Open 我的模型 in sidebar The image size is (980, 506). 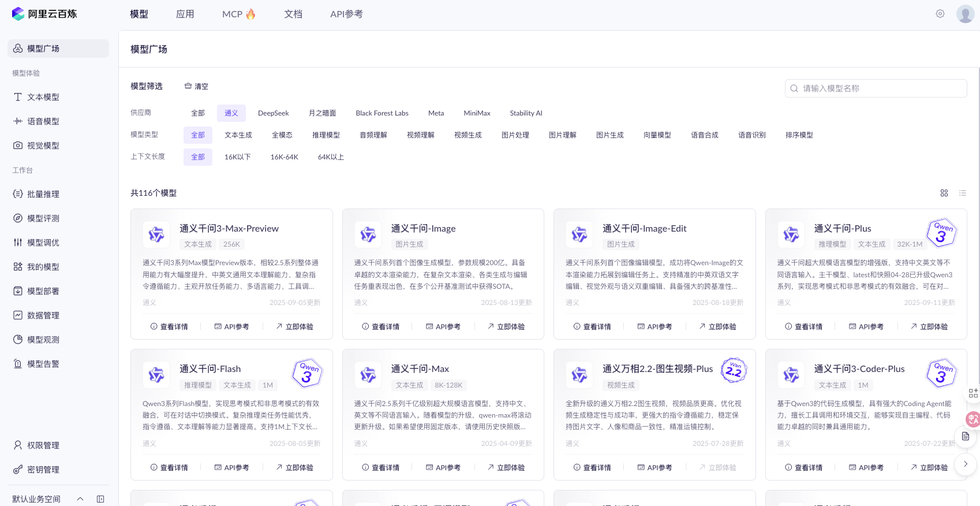pyautogui.click(x=58, y=267)
